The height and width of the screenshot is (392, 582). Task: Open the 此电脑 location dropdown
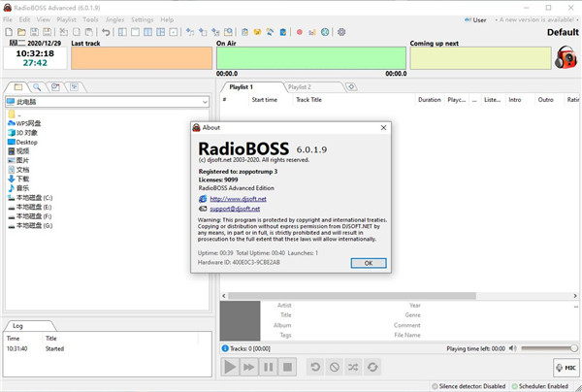205,101
